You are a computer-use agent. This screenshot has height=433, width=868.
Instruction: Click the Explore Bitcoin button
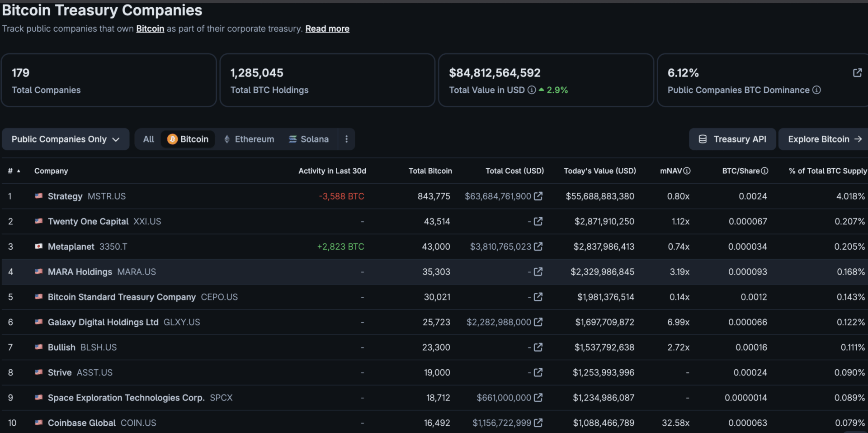[824, 139]
